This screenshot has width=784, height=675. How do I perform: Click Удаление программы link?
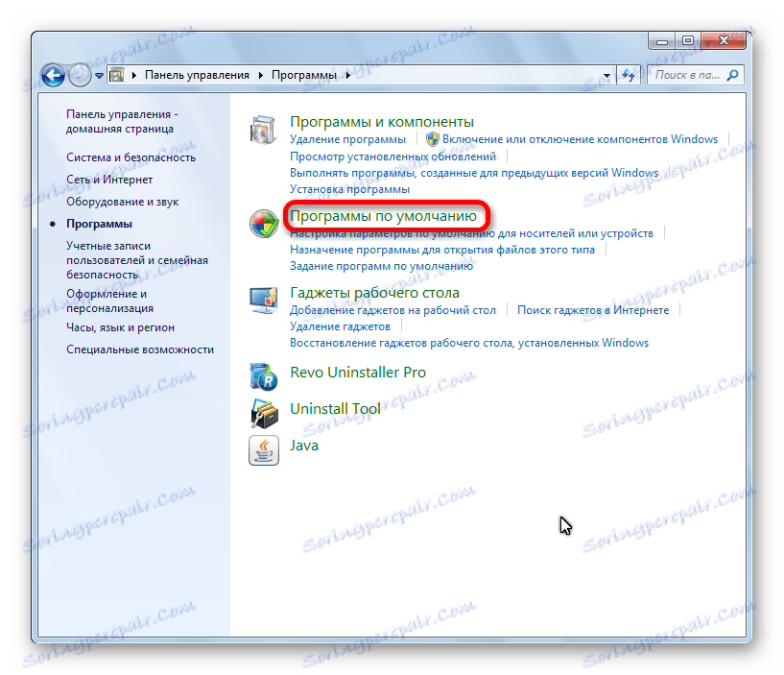coord(348,139)
